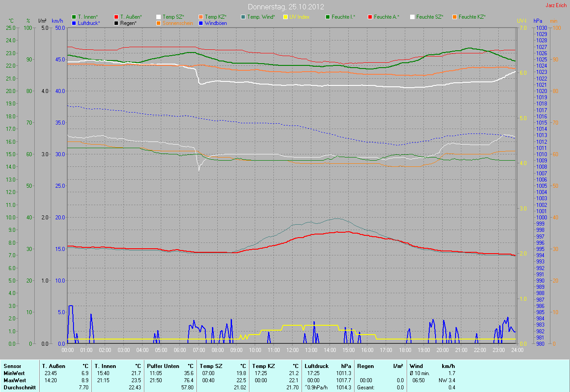
Task: Click the yellow swatch beside UV Index
Action: point(286,17)
